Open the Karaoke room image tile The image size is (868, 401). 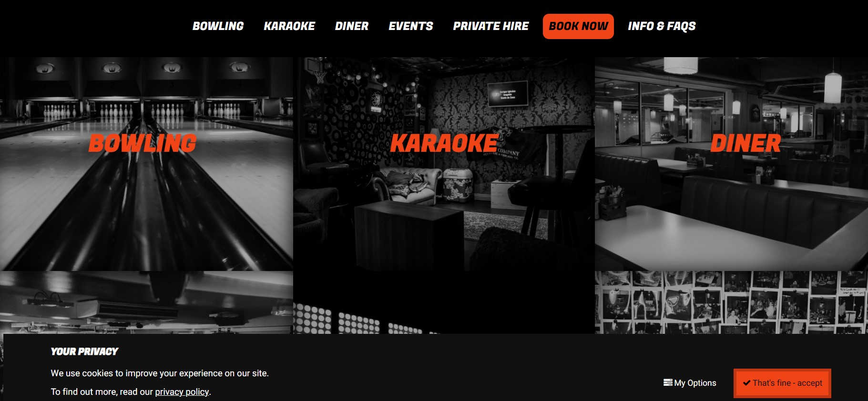pyautogui.click(x=444, y=164)
